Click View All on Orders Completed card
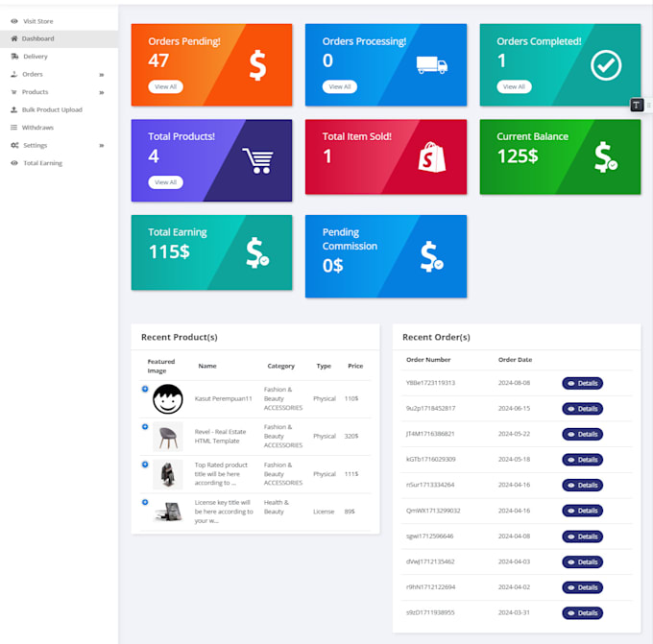The width and height of the screenshot is (653, 644). click(x=514, y=86)
